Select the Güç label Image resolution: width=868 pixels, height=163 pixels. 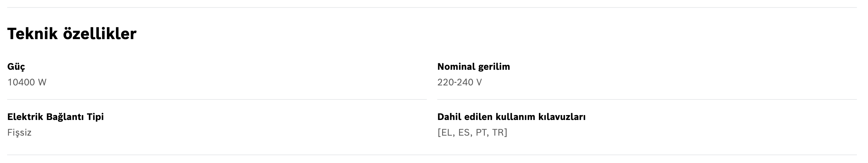click(x=16, y=67)
